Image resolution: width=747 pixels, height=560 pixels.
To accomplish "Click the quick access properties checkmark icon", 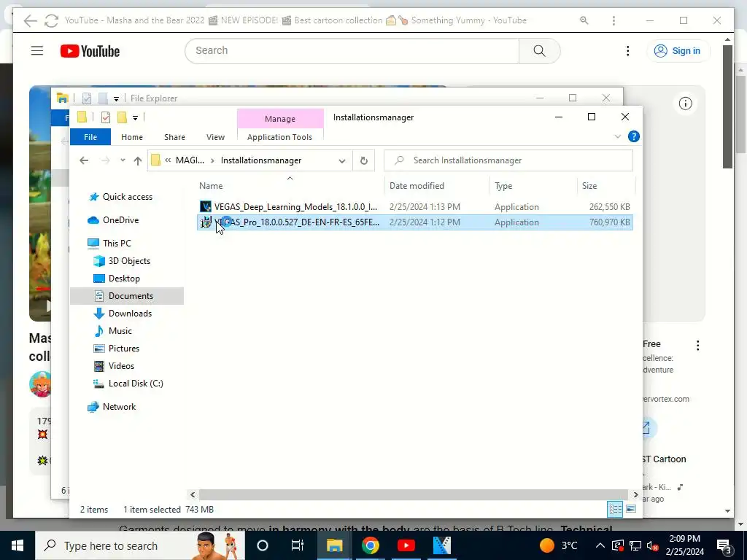I will point(106,117).
